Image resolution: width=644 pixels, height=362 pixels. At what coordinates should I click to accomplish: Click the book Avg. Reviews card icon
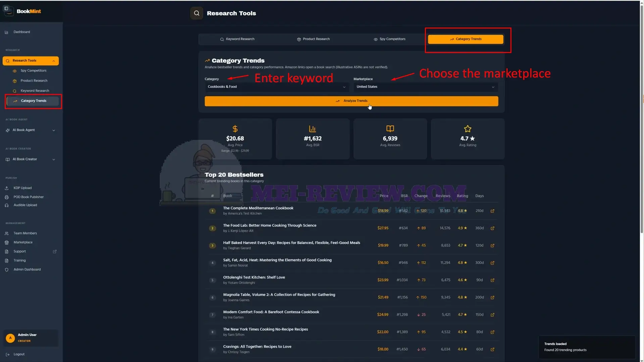pyautogui.click(x=390, y=129)
